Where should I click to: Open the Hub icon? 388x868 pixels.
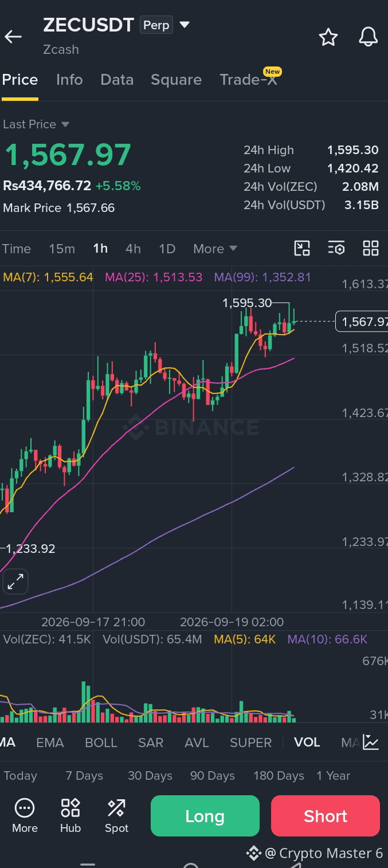[x=70, y=816]
